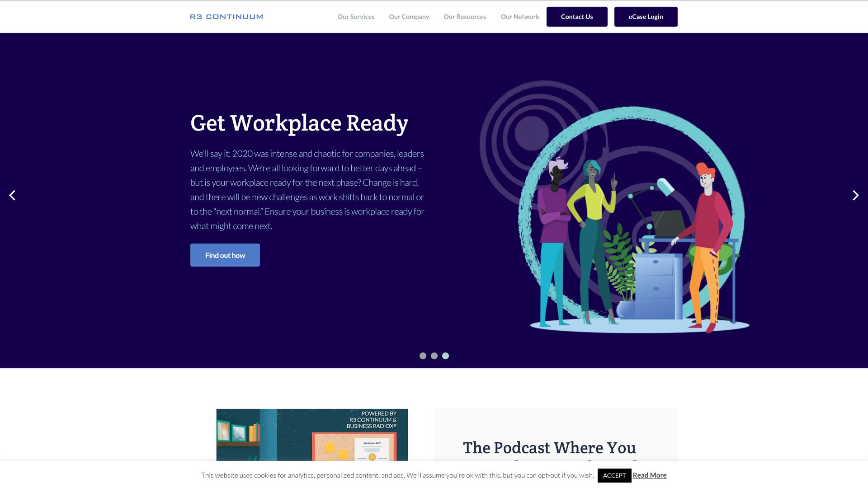The width and height of the screenshot is (868, 488).
Task: Click the R3 Continuum logo
Action: coord(226,16)
